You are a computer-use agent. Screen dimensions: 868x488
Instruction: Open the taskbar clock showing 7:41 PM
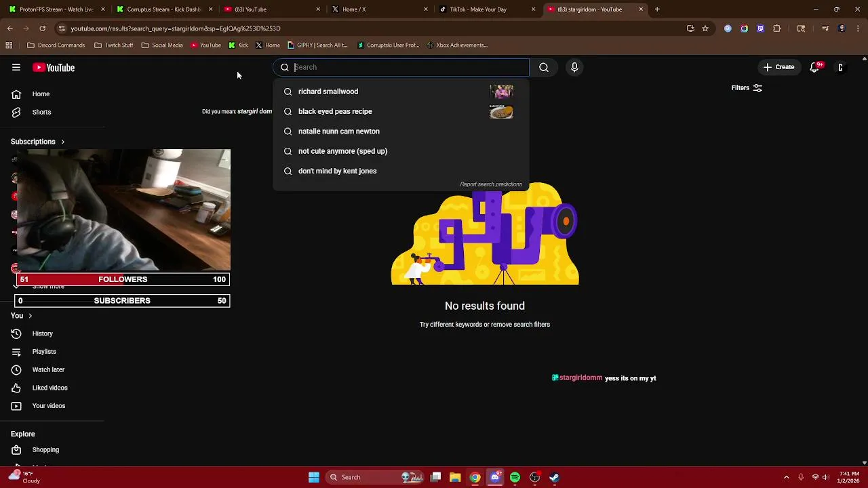849,477
